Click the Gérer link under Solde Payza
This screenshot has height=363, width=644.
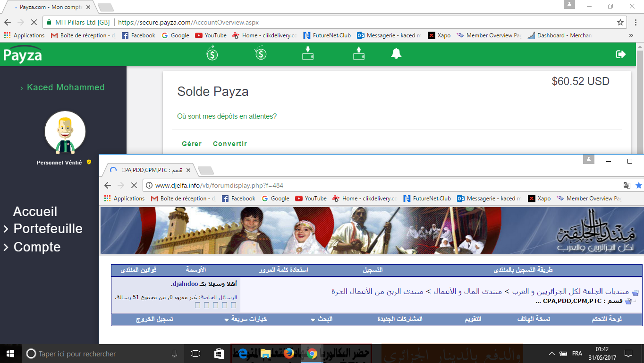pos(192,144)
